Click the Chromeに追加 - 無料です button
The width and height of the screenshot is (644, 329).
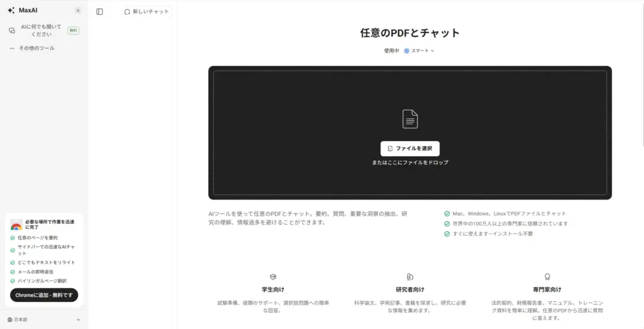tap(44, 295)
